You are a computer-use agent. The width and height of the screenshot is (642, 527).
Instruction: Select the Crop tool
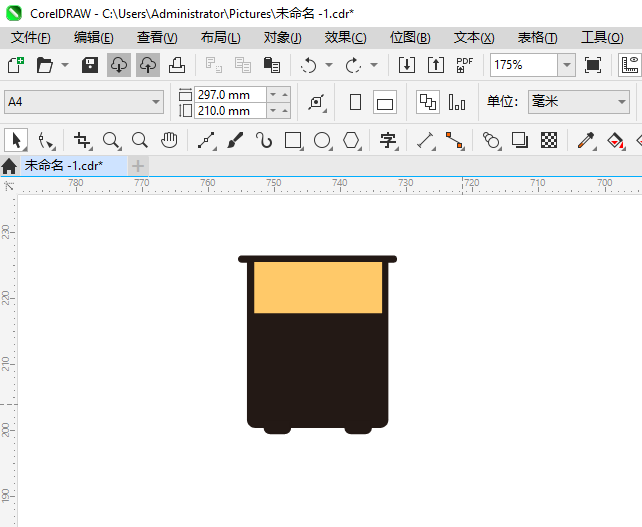tap(82, 140)
